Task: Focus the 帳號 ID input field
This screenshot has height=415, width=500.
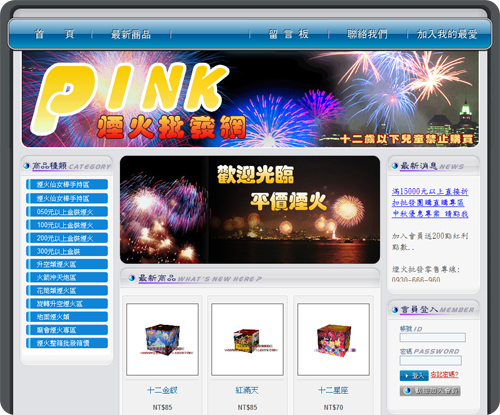Action: [433, 337]
